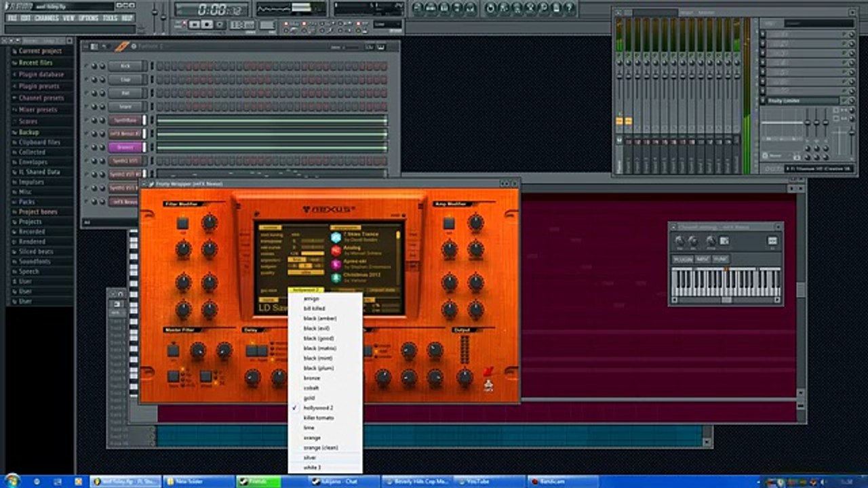
Task: Expand the Backup browser folder
Action: [x=28, y=132]
